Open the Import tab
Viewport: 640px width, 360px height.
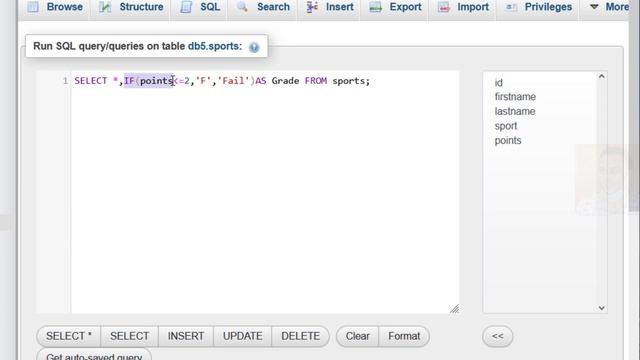click(x=463, y=7)
